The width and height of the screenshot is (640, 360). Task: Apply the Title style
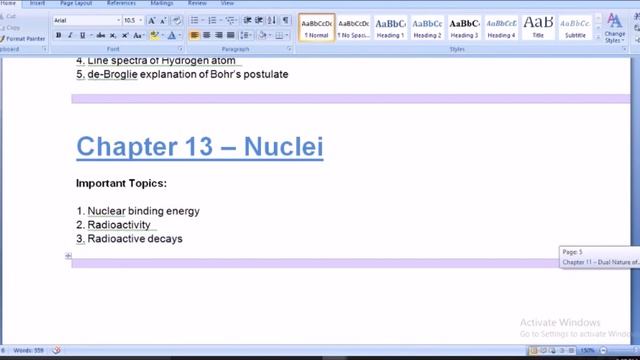click(x=538, y=28)
